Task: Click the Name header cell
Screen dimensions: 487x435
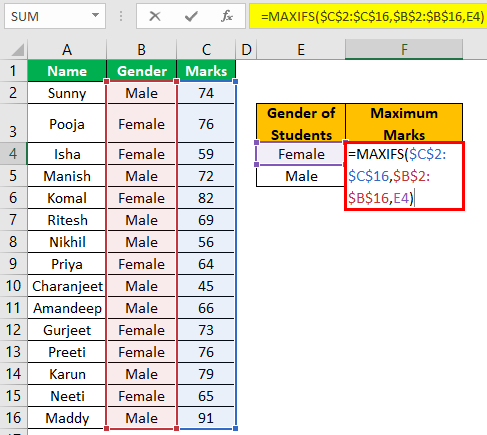Action: click(67, 71)
